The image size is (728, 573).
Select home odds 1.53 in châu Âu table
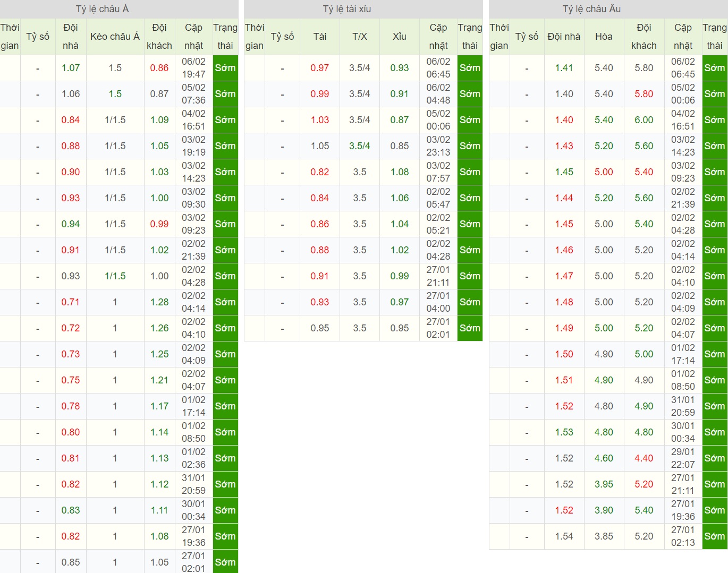coord(564,432)
